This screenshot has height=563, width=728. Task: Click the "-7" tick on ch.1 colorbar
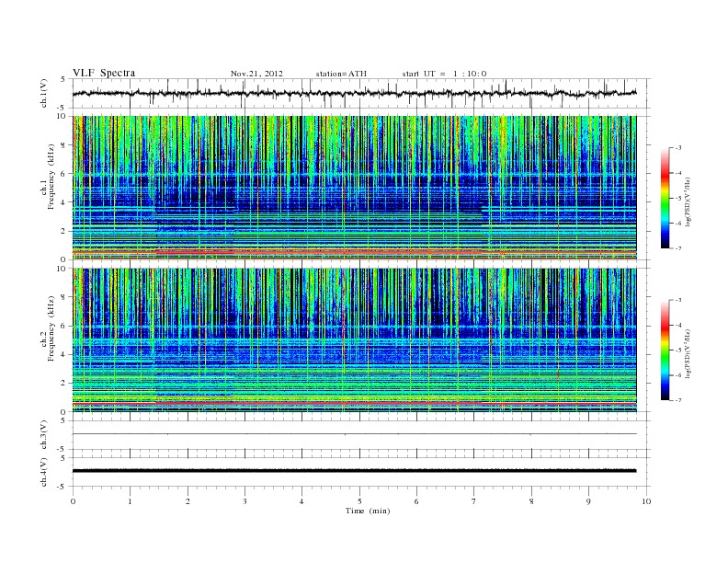tap(678, 248)
